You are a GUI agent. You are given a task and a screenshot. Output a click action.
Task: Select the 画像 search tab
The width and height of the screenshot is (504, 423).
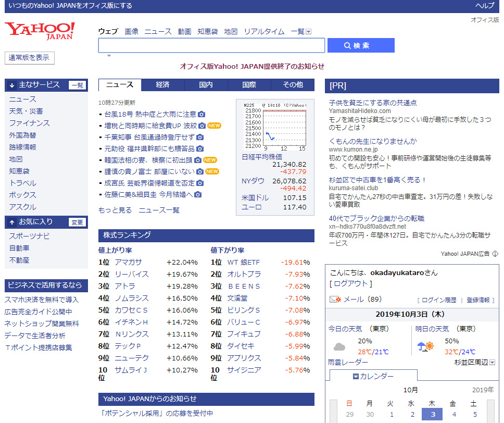click(132, 31)
